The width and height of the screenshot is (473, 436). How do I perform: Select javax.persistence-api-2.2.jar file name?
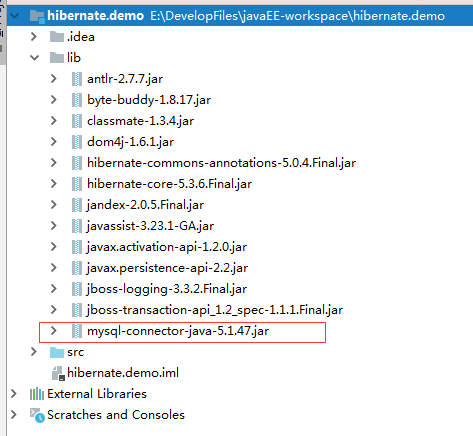point(167,268)
